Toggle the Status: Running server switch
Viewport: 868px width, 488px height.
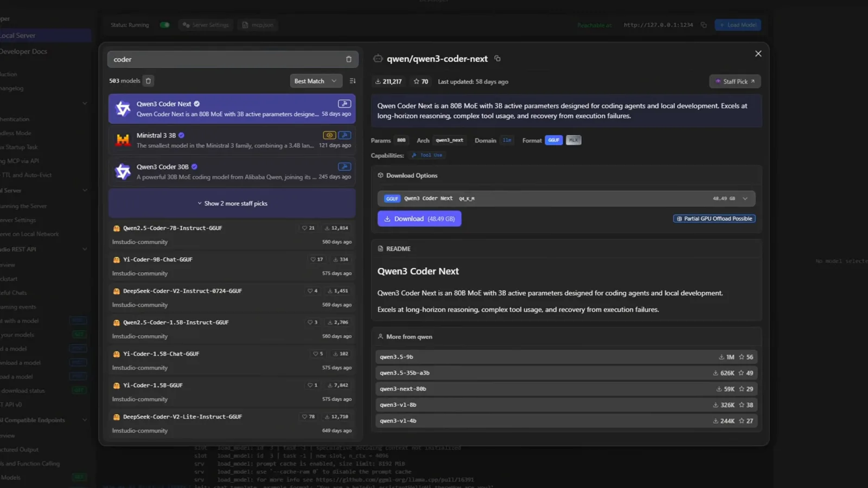(x=165, y=25)
